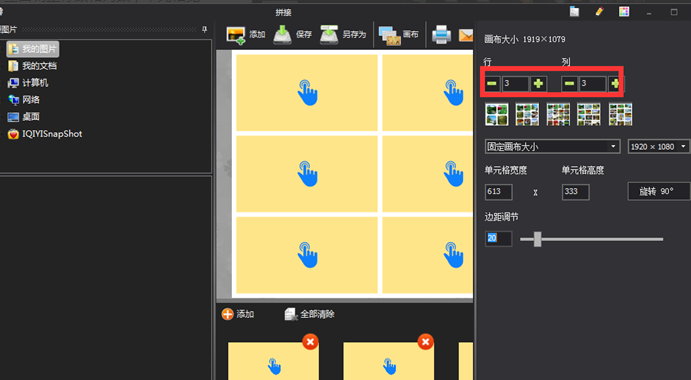The height and width of the screenshot is (380, 691).
Task: Click the 保存 save toolbar button
Action: [293, 34]
